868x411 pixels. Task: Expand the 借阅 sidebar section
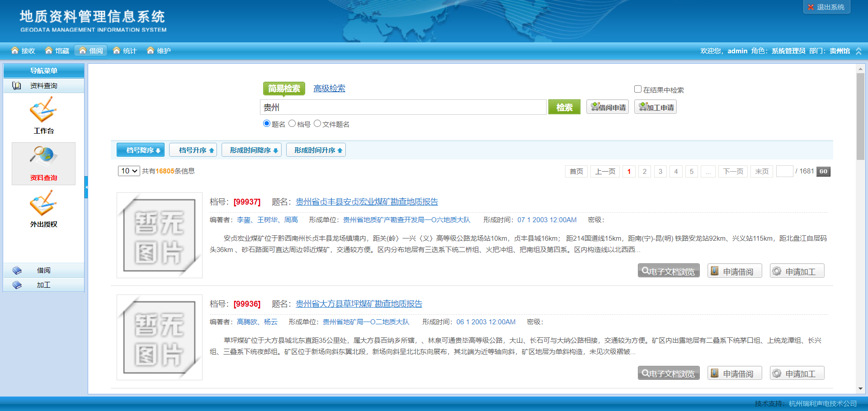point(43,270)
